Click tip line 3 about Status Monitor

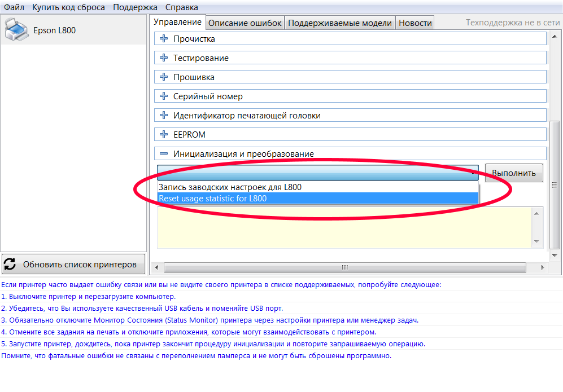(x=210, y=320)
